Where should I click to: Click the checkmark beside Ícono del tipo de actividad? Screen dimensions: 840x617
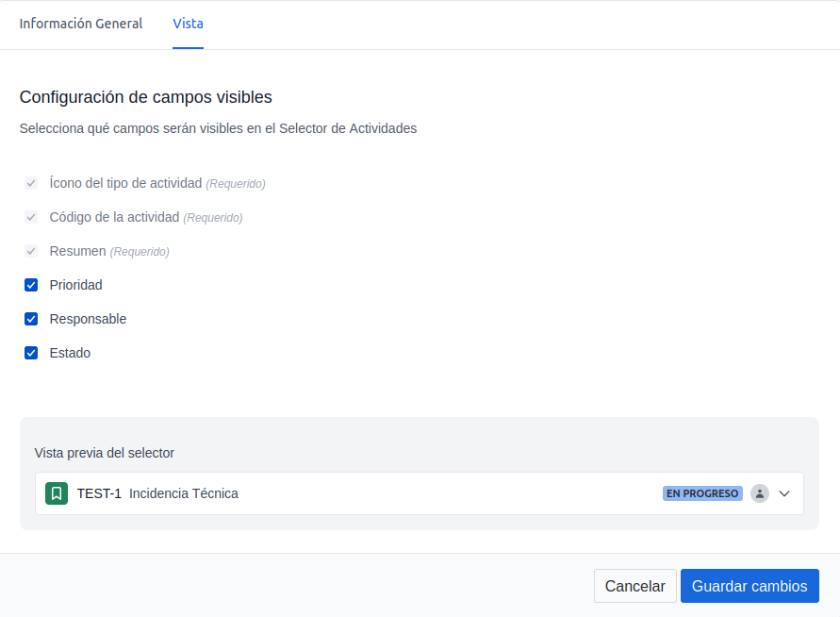[x=31, y=183]
